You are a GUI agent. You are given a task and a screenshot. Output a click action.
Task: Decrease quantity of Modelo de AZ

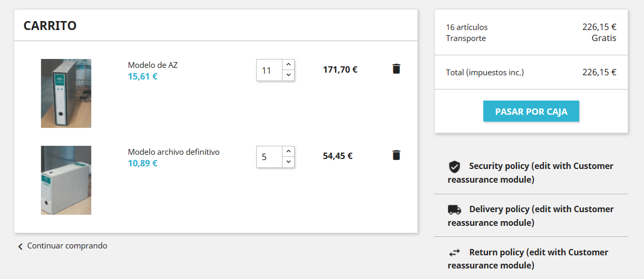tap(288, 75)
